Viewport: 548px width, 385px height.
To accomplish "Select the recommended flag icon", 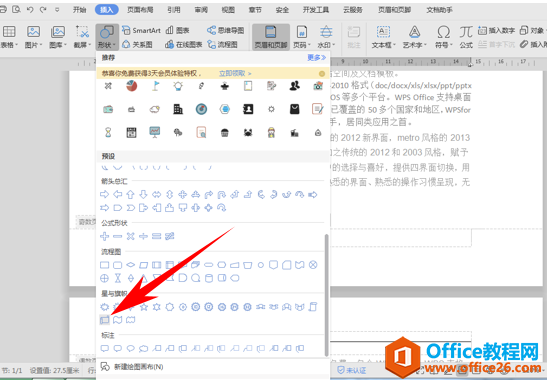I will tap(155, 86).
